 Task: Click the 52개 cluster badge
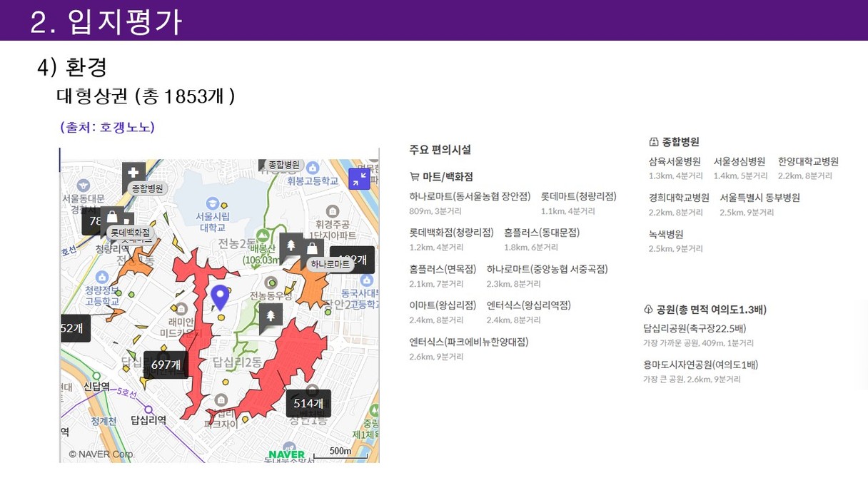coord(74,328)
